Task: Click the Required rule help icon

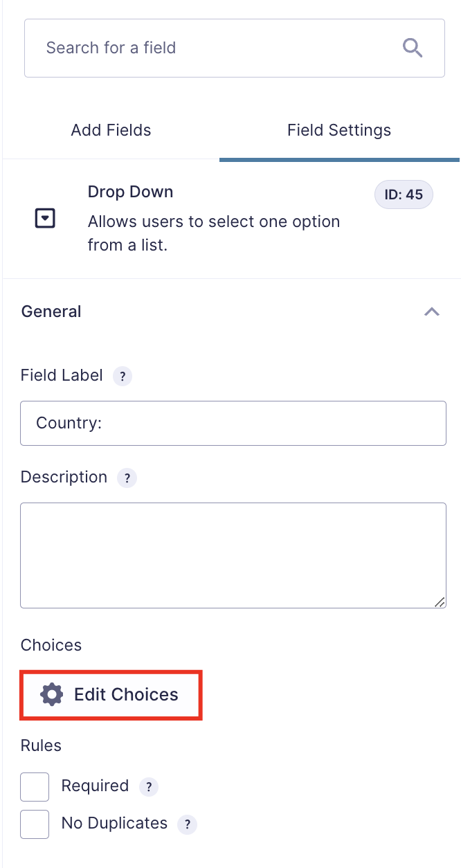Action: pos(149,787)
